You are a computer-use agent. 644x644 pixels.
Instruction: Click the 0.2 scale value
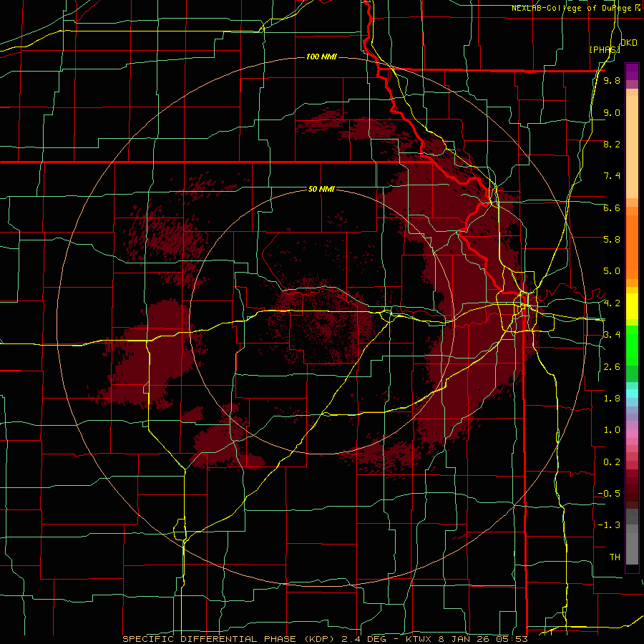(x=612, y=462)
